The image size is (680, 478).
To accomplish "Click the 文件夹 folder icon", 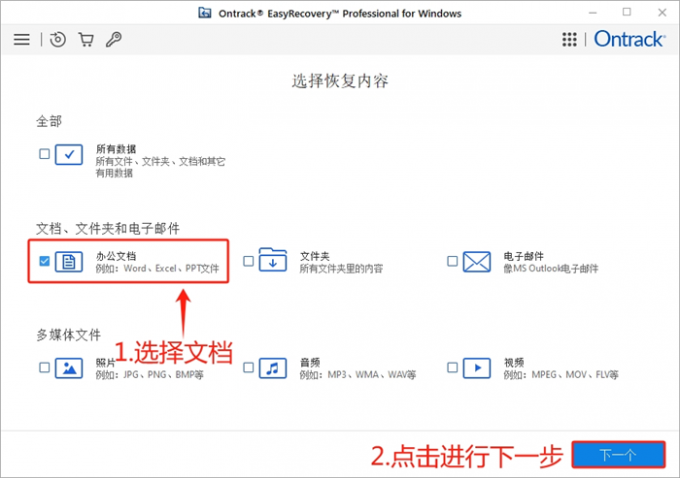I will click(x=273, y=260).
